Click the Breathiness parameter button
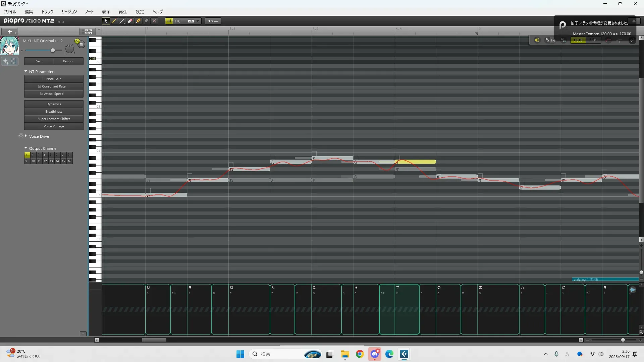Image resolution: width=644 pixels, height=362 pixels. tap(54, 112)
